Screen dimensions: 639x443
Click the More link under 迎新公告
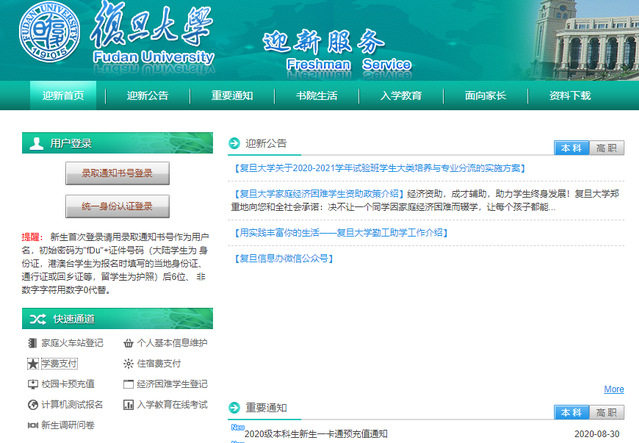click(x=614, y=389)
